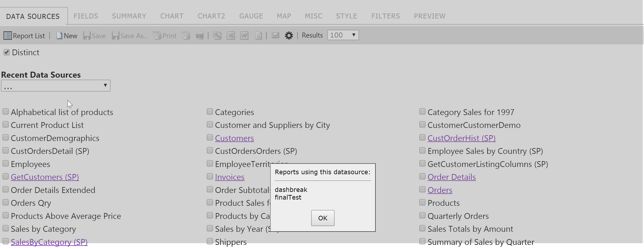Check the Quarterly Orders checkbox
This screenshot has width=644, height=249.
[x=422, y=215]
